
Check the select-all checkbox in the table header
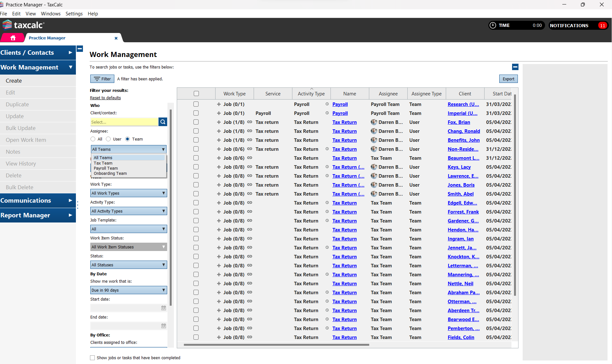pyautogui.click(x=196, y=93)
